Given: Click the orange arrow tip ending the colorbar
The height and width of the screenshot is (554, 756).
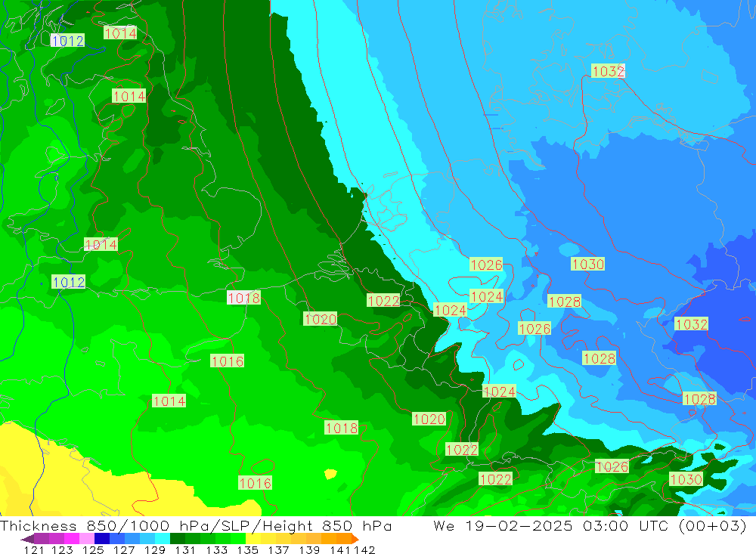Looking at the screenshot, I should pos(355,539).
